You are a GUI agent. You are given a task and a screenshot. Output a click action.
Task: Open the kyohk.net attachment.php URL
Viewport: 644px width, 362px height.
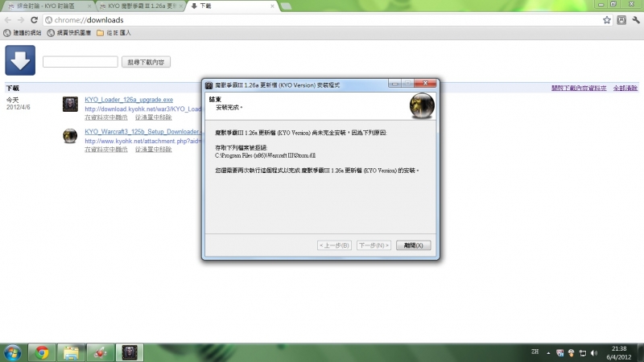(x=143, y=141)
